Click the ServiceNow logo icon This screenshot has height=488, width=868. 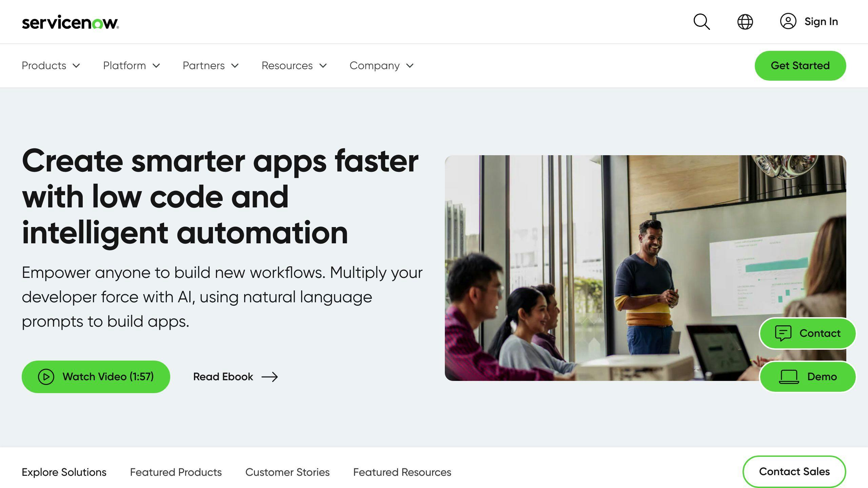(x=70, y=21)
